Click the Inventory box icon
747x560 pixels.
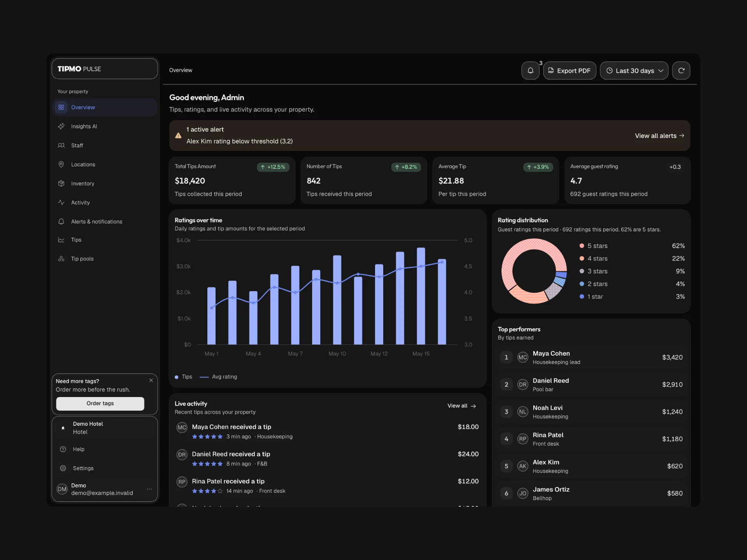[x=61, y=184]
